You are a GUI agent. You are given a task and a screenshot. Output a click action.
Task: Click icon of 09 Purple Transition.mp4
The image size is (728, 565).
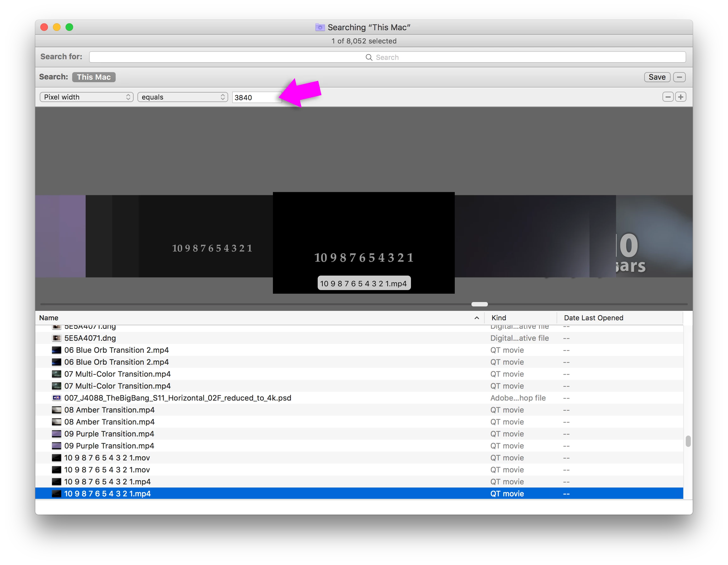tap(57, 434)
